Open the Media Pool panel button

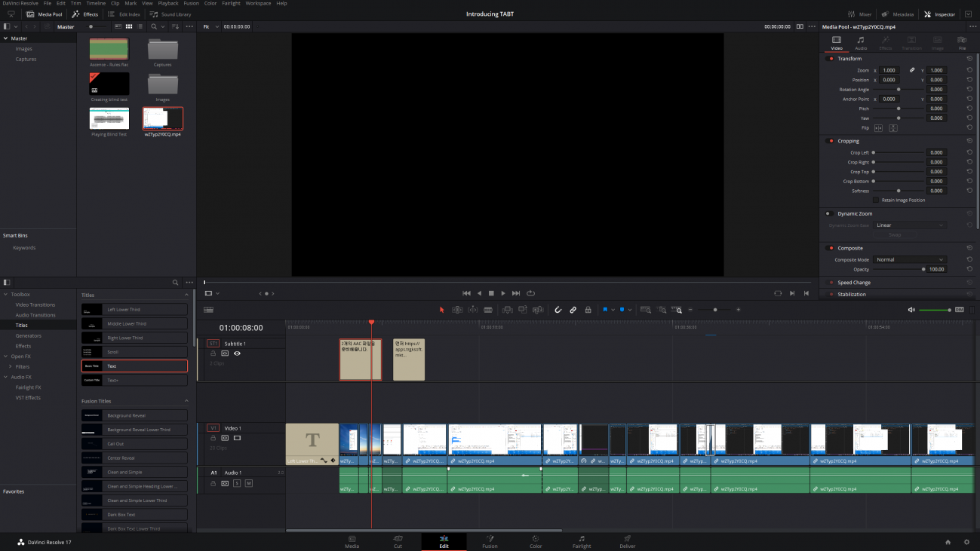(x=45, y=14)
